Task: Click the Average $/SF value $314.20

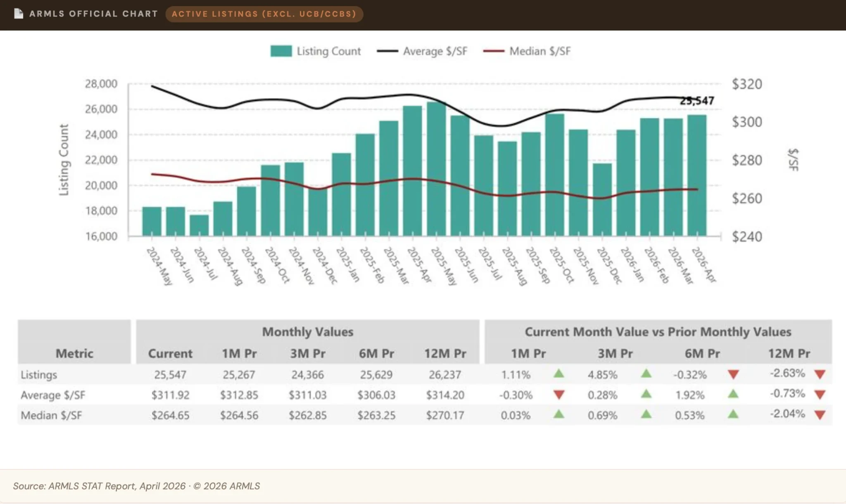Action: [445, 395]
